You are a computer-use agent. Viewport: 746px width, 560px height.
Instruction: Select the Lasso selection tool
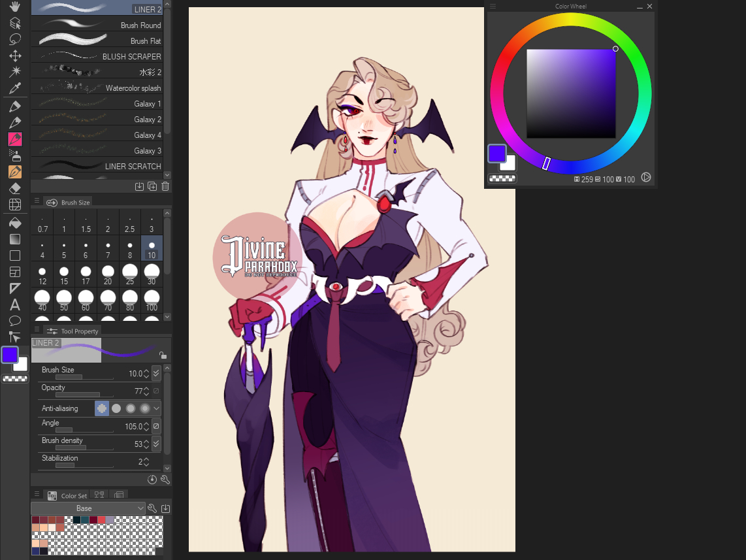tap(14, 39)
